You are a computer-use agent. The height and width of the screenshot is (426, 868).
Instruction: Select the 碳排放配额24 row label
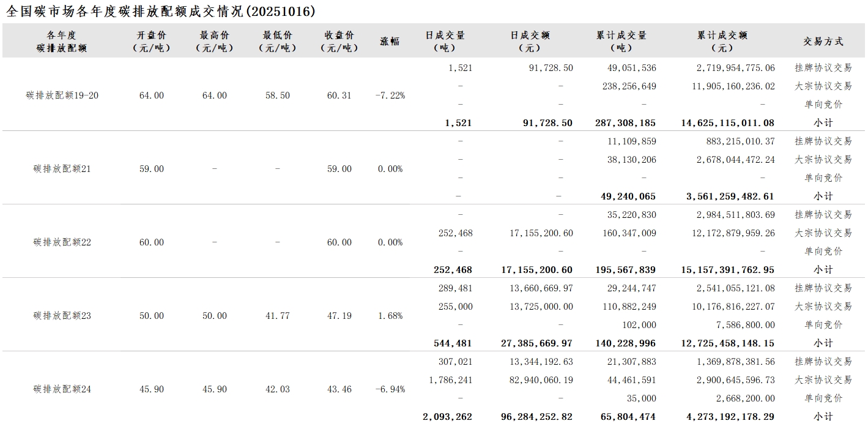click(x=62, y=389)
